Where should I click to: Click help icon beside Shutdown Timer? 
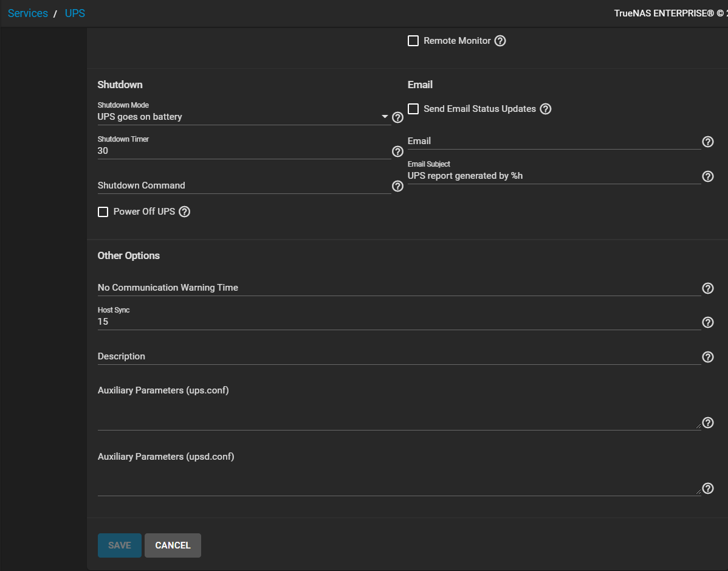tap(397, 151)
